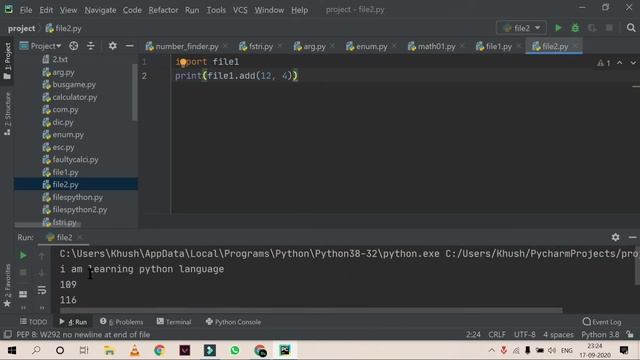Viewport: 640px width, 360px height.
Task: Start debugging with the bug icon
Action: [x=575, y=28]
